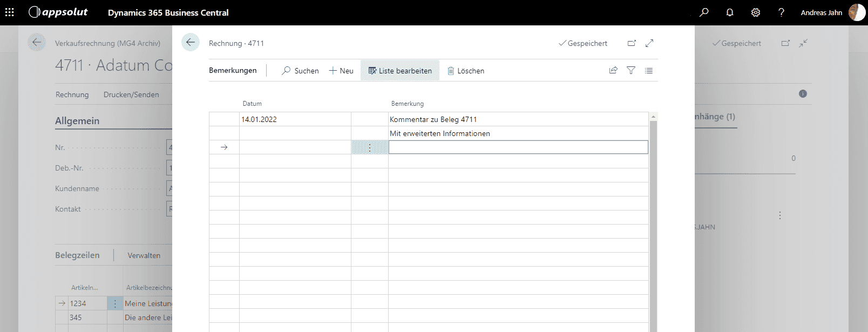Open dialog in new window
This screenshot has width=868, height=332.
click(632, 43)
